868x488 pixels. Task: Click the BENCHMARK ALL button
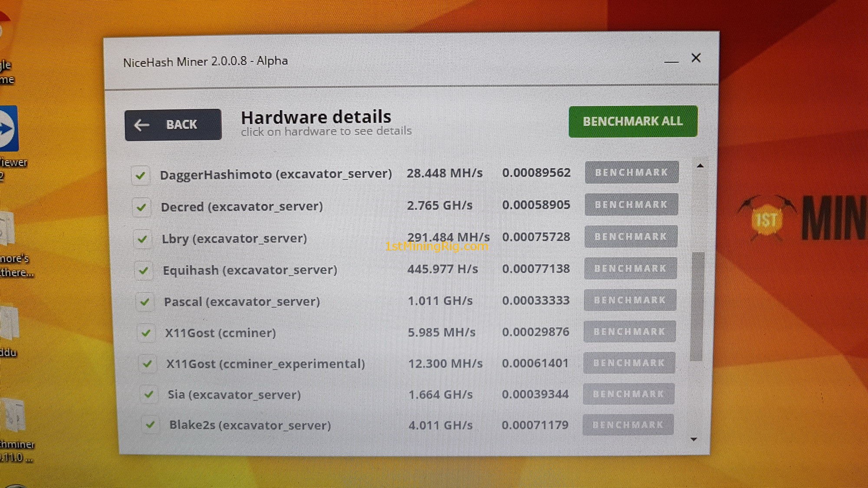(633, 121)
